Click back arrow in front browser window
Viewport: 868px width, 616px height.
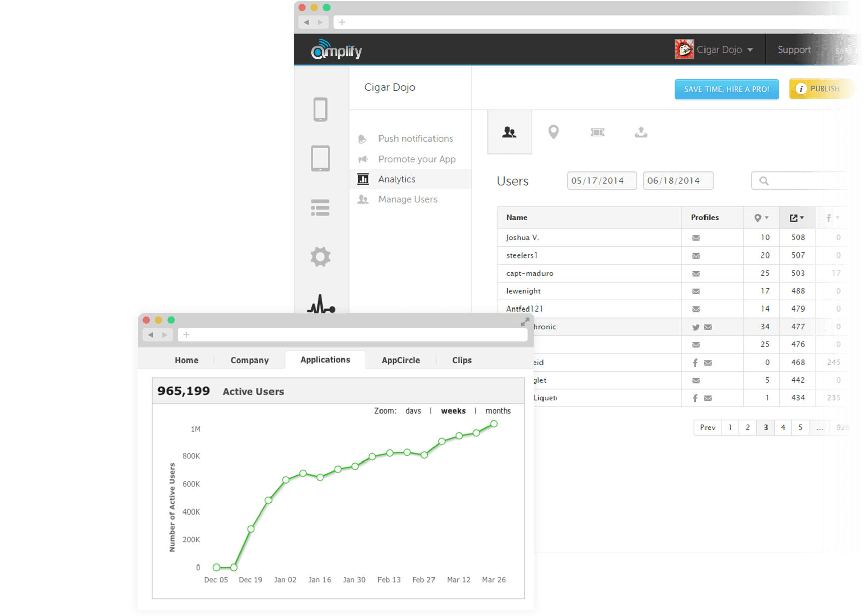151,335
